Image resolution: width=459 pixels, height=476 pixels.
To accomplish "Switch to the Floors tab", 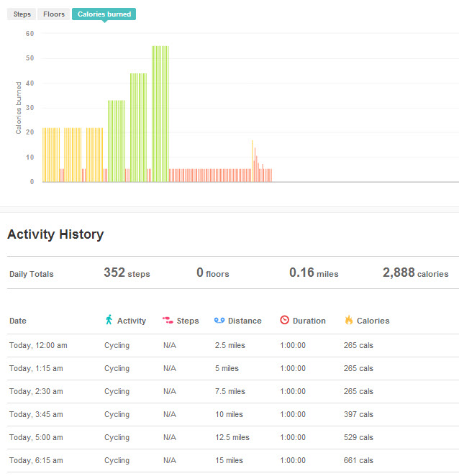I will tap(54, 14).
